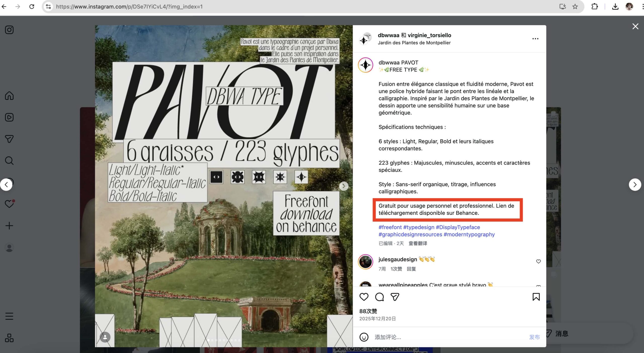Select the first carousel indicator dot
The height and width of the screenshot is (353, 644).
[x=208, y=340]
